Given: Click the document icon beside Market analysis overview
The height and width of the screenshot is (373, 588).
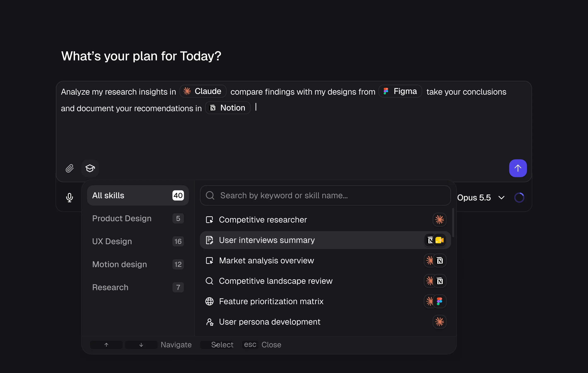Looking at the screenshot, I should tap(210, 260).
